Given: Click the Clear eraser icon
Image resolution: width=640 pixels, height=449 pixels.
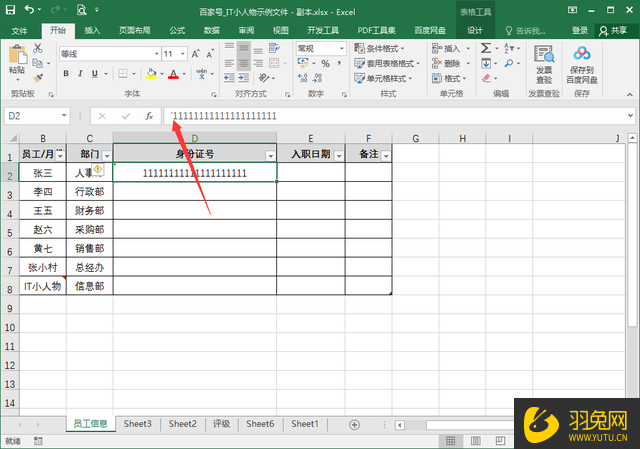Looking at the screenshot, I should (x=486, y=78).
